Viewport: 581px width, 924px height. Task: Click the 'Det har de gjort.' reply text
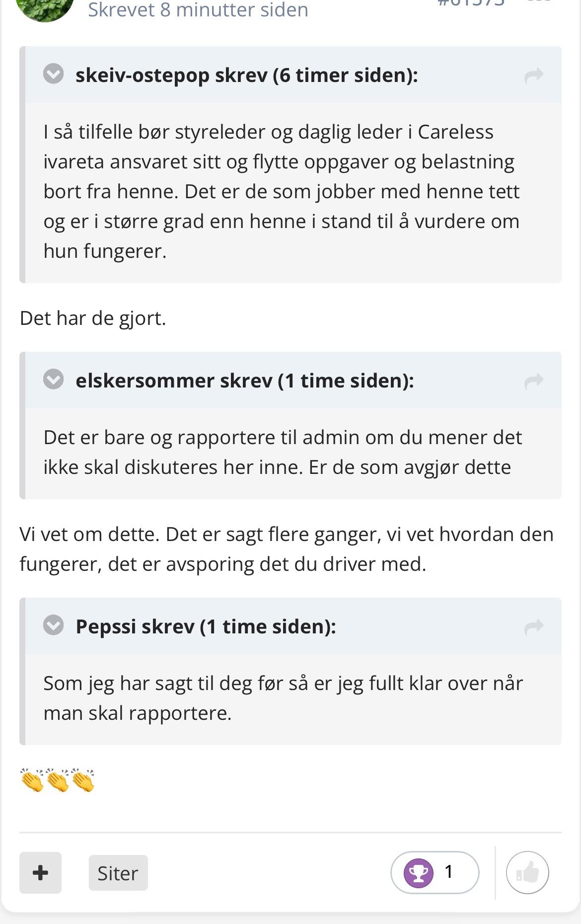(x=93, y=318)
